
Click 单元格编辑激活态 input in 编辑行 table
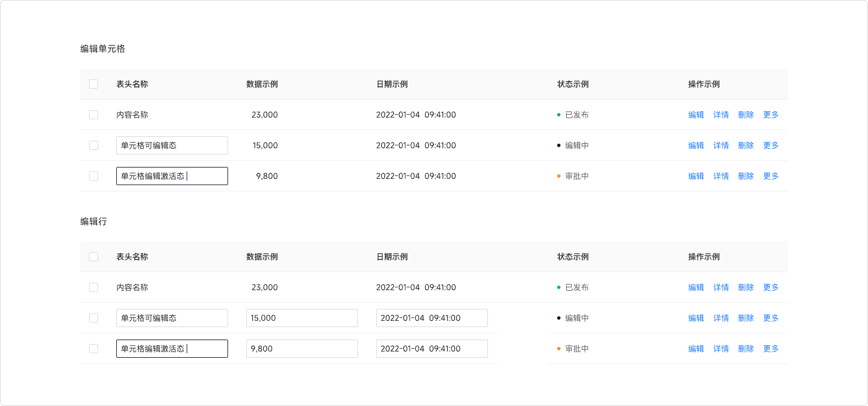172,349
